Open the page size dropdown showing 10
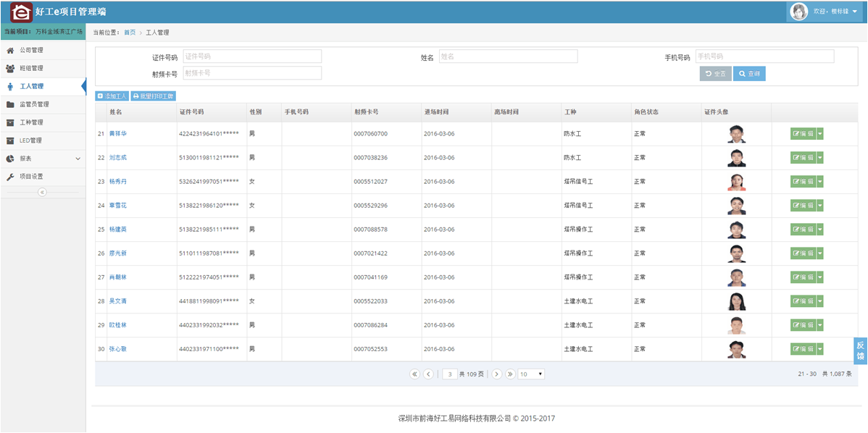Screen dimensions: 868x433 (x=531, y=374)
